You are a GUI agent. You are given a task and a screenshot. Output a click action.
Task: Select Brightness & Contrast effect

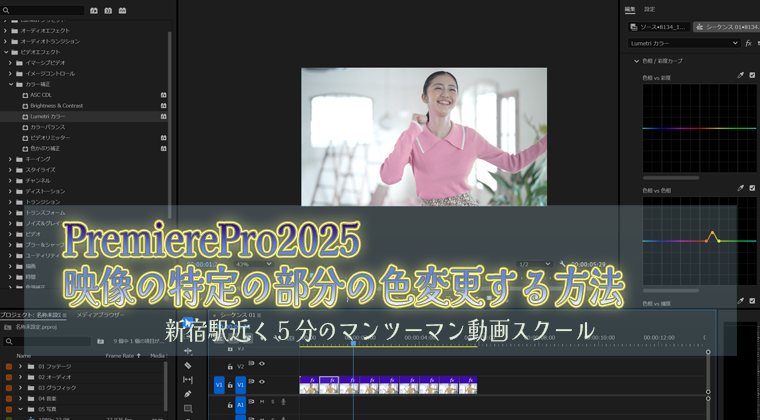pyautogui.click(x=56, y=106)
